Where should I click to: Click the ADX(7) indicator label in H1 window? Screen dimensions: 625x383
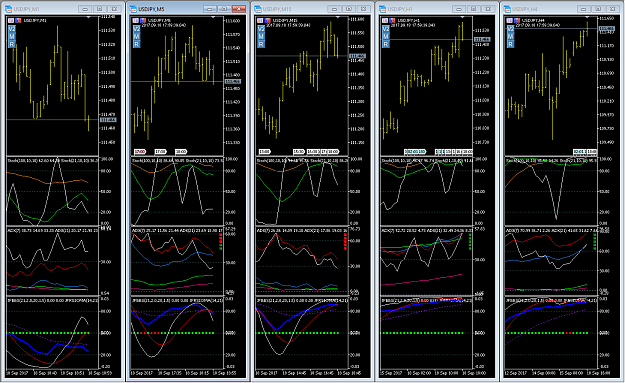pyautogui.click(x=389, y=230)
